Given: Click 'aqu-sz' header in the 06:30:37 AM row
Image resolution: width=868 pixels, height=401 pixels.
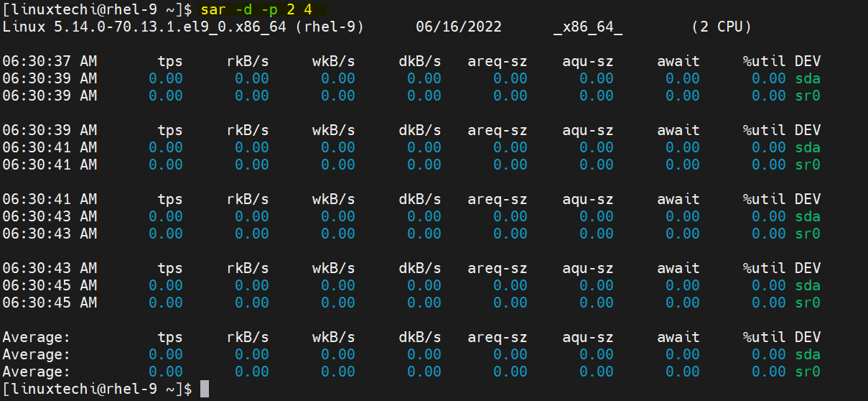Looking at the screenshot, I should click(x=588, y=61).
